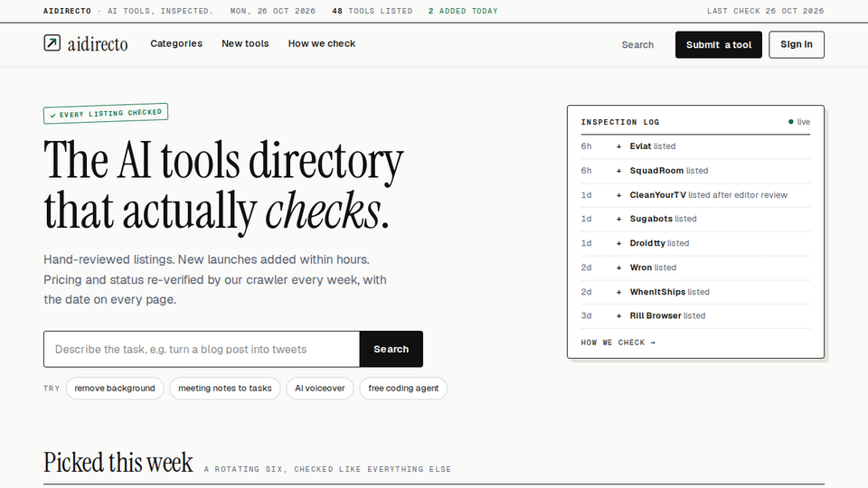Open How we check in navigation
The width and height of the screenshot is (868, 488).
pos(322,43)
